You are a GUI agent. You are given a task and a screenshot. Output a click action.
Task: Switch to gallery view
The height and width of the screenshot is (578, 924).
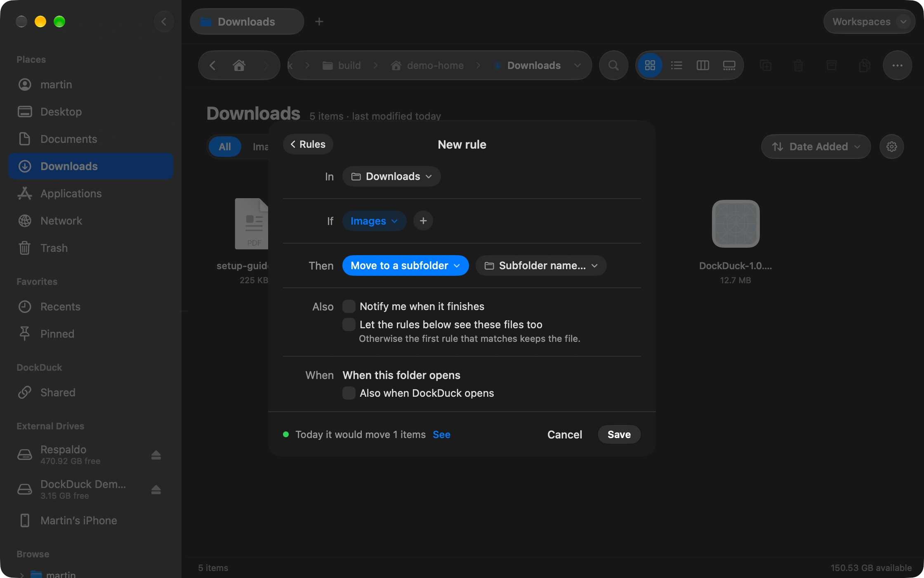[x=729, y=65]
